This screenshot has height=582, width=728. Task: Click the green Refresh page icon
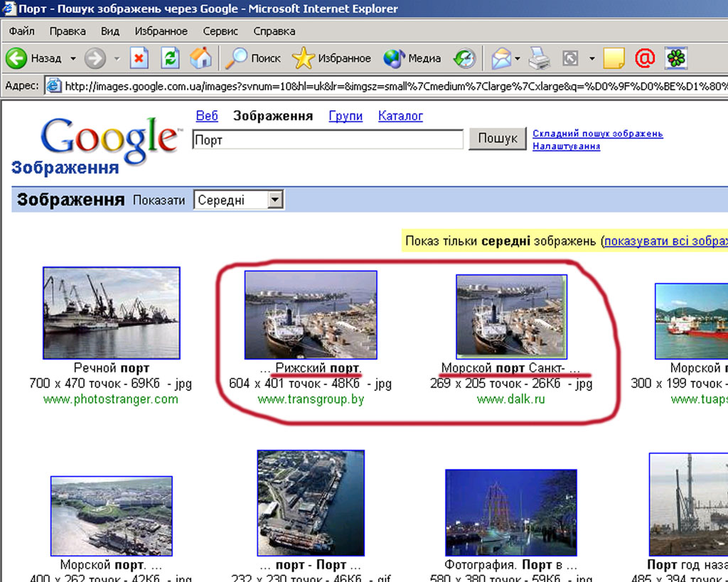coord(170,58)
